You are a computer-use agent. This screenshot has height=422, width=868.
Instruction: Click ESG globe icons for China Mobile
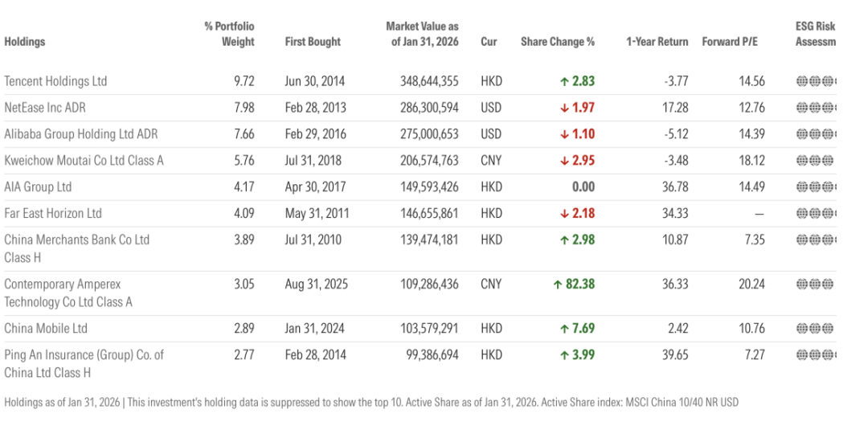pyautogui.click(x=814, y=329)
